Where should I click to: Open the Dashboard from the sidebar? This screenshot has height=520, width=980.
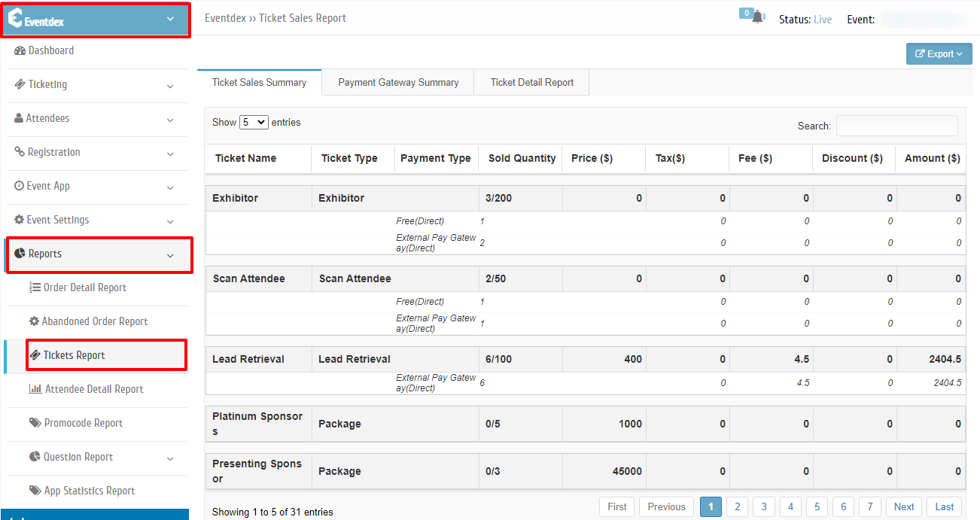click(x=18, y=50)
